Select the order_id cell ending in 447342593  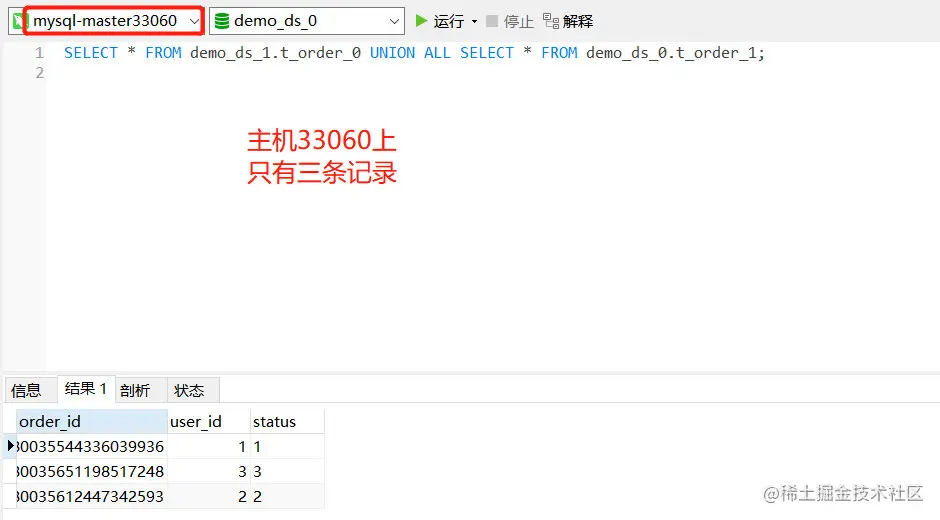[92, 497]
